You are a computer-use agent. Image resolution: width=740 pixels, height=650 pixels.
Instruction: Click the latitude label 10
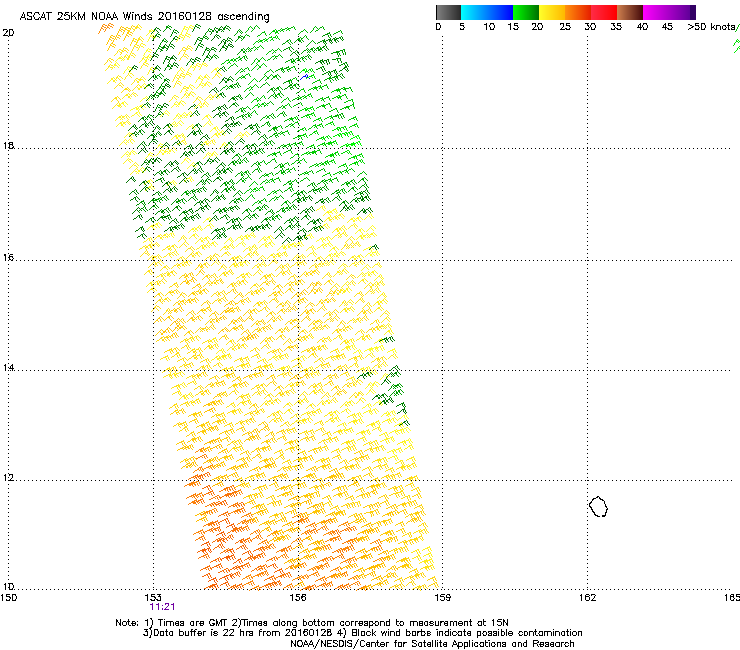click(8, 586)
